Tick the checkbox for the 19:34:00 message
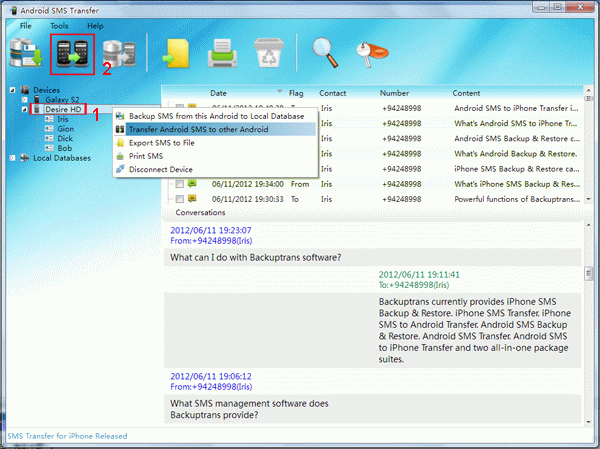Screen dimensions: 600x449 point(179,184)
